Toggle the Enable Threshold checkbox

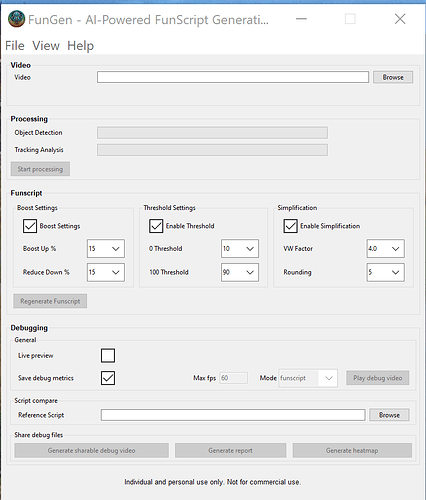coord(156,226)
